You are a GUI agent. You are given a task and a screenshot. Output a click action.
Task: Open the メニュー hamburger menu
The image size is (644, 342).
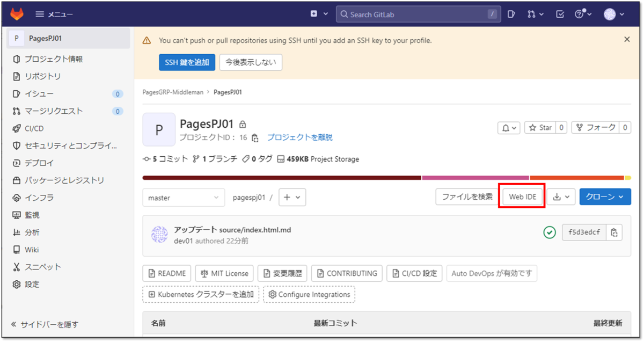pyautogui.click(x=54, y=14)
